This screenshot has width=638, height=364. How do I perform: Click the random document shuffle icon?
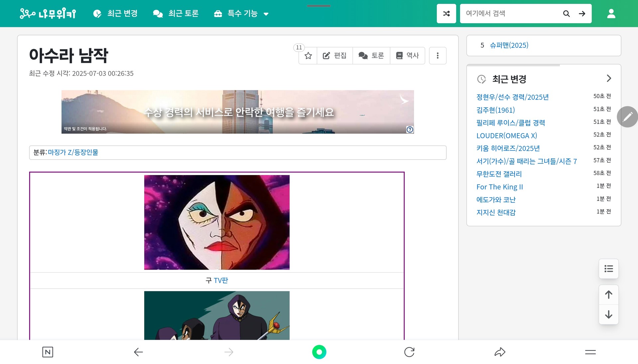446,14
